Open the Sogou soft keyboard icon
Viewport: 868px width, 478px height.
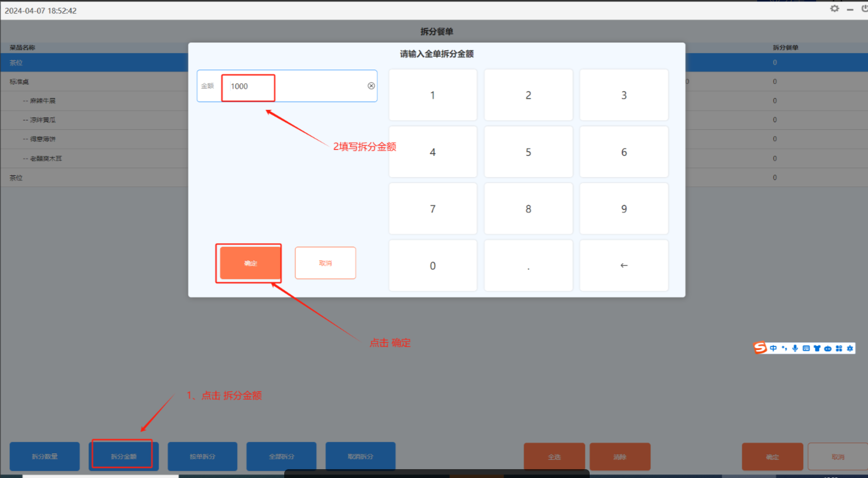tap(806, 348)
